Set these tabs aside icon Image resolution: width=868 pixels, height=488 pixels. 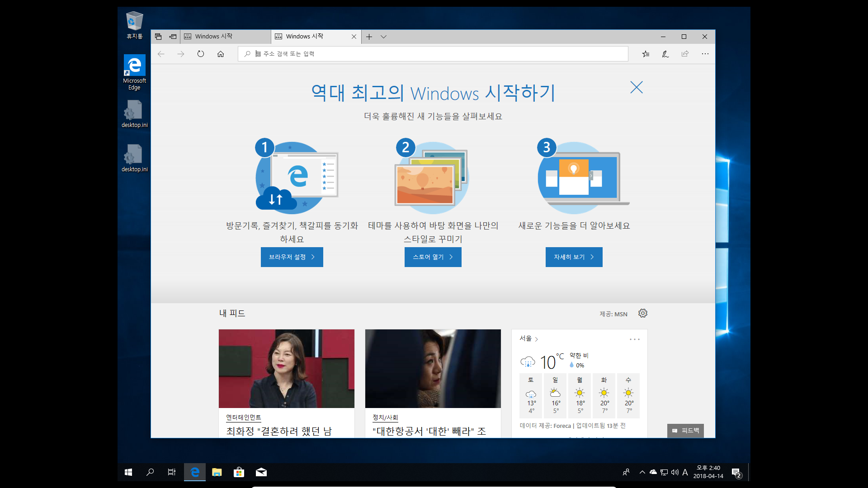(173, 37)
